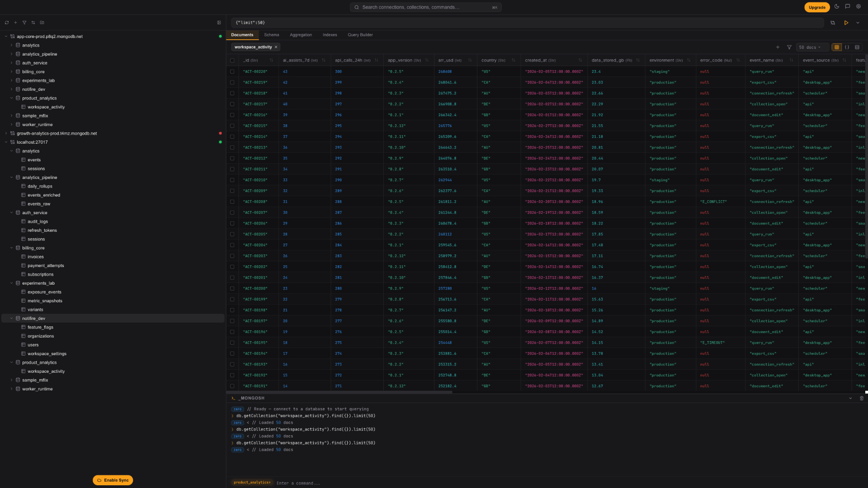The image size is (868, 488).
Task: Open feedback with the chat bubble icon
Action: point(848,6)
